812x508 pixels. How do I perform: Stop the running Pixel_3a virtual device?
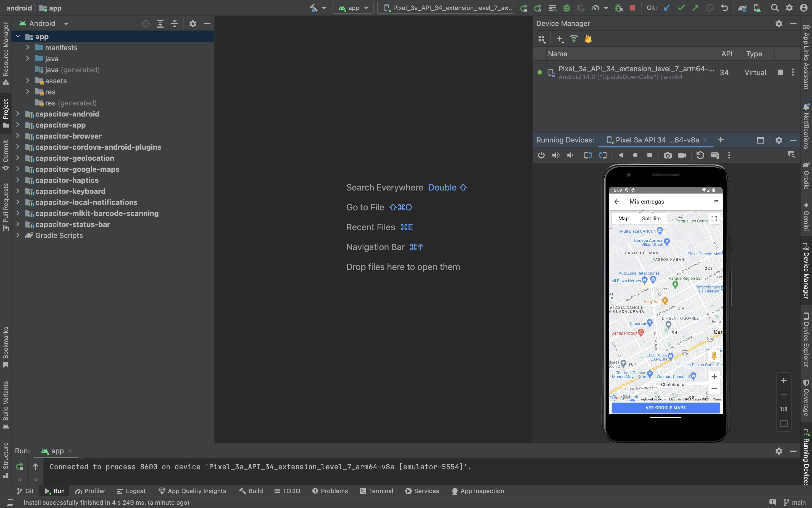point(781,72)
